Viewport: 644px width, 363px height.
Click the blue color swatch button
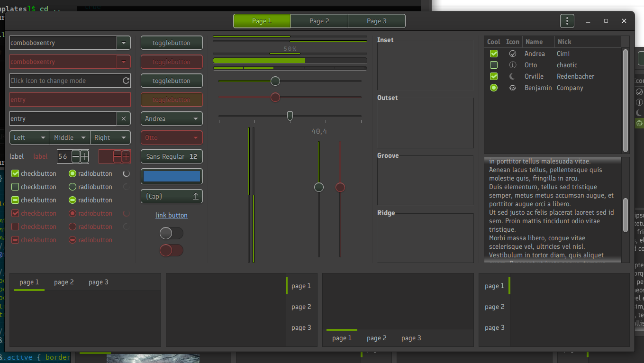click(x=172, y=176)
